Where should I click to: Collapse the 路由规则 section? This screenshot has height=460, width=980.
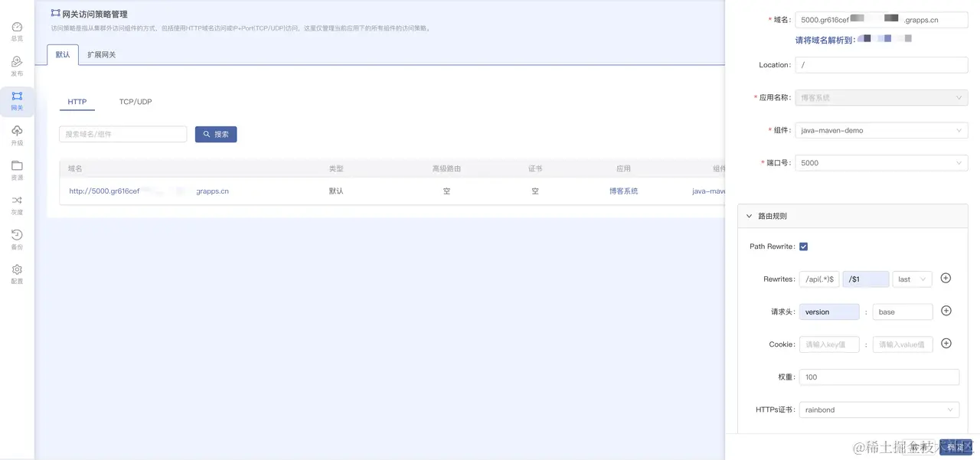852,217
